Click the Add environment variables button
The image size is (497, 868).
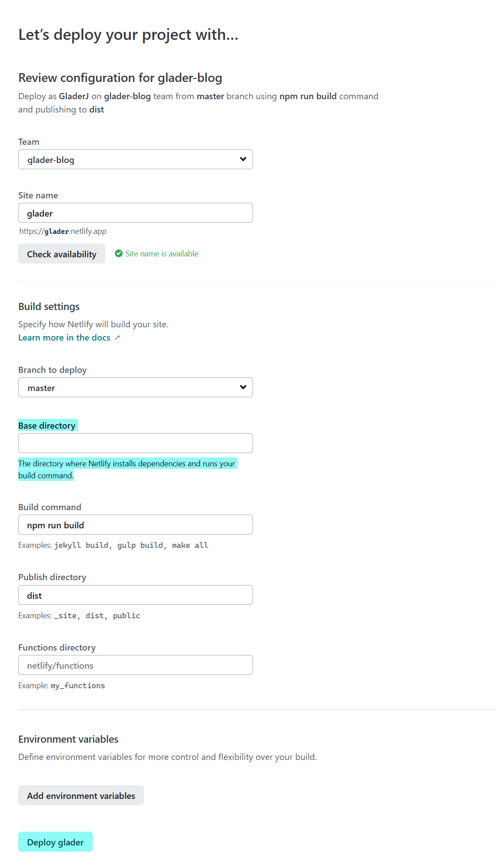point(81,795)
